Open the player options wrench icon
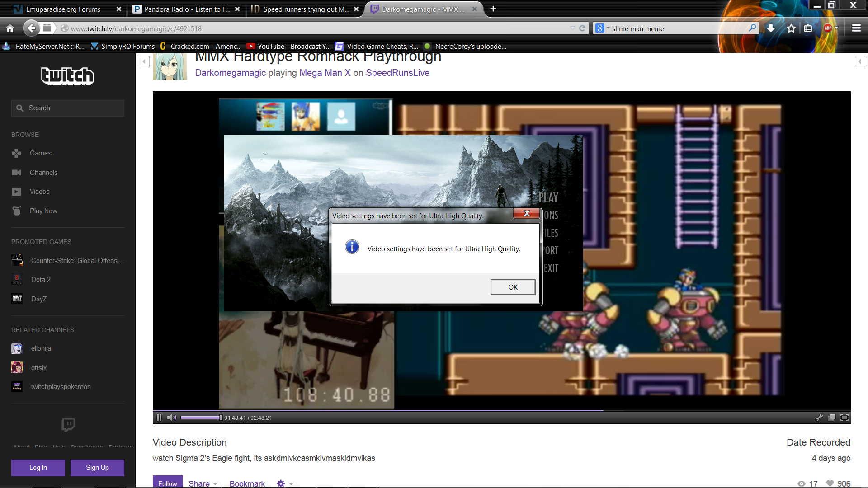Image resolution: width=868 pixels, height=488 pixels. (819, 418)
